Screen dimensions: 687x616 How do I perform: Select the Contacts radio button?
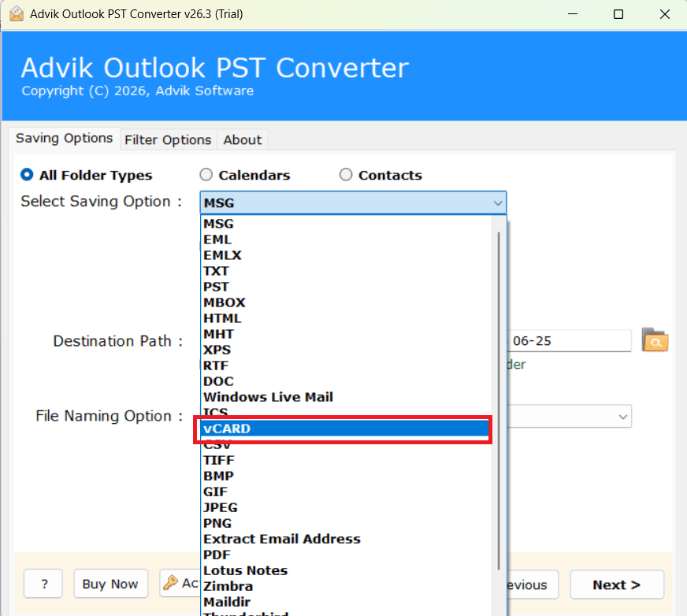(x=346, y=175)
